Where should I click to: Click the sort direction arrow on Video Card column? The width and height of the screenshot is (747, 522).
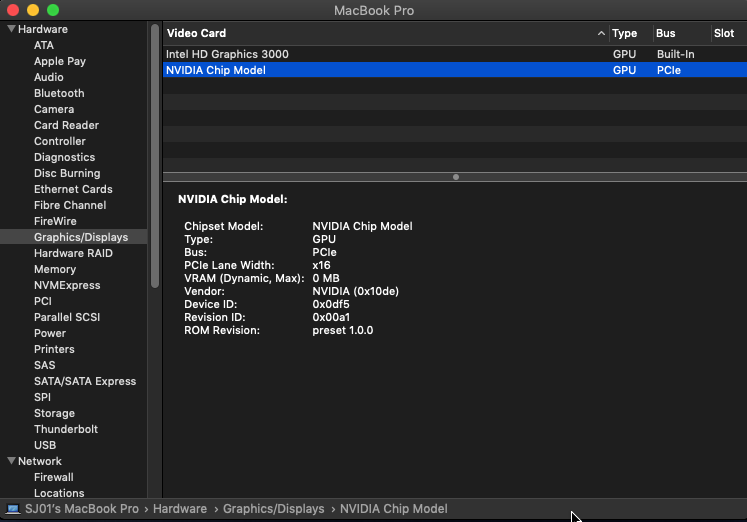click(601, 33)
